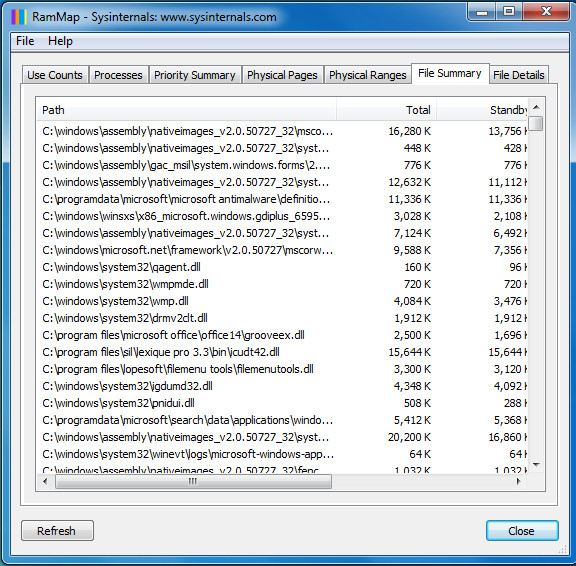
Task: Open the File menu
Action: [25, 41]
